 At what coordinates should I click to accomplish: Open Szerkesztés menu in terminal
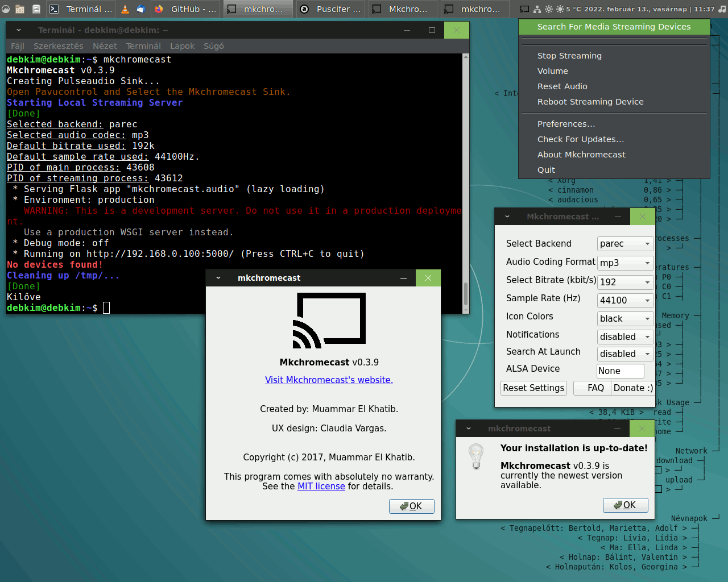[x=58, y=46]
